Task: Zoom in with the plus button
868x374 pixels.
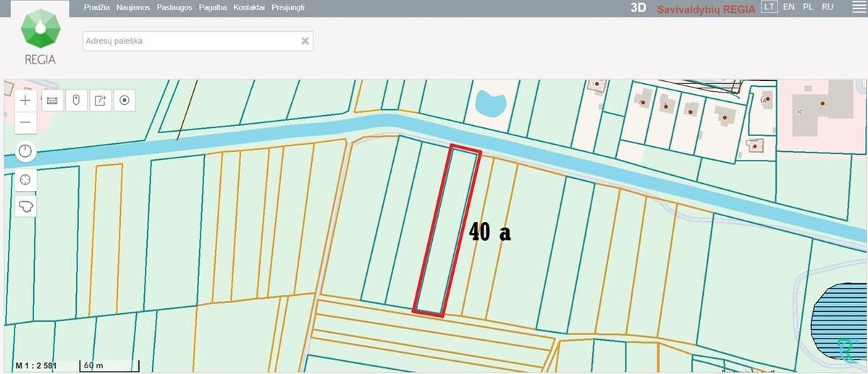Action: click(x=25, y=101)
